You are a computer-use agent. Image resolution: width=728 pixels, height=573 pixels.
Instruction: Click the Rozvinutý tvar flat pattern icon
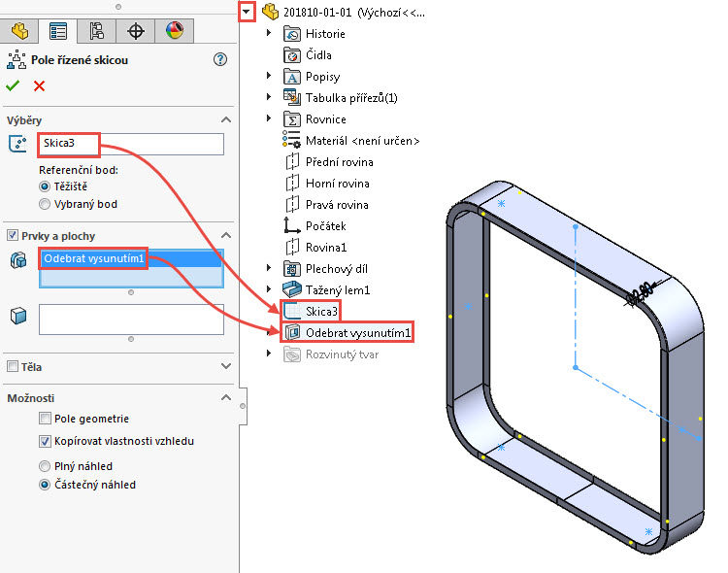[292, 355]
